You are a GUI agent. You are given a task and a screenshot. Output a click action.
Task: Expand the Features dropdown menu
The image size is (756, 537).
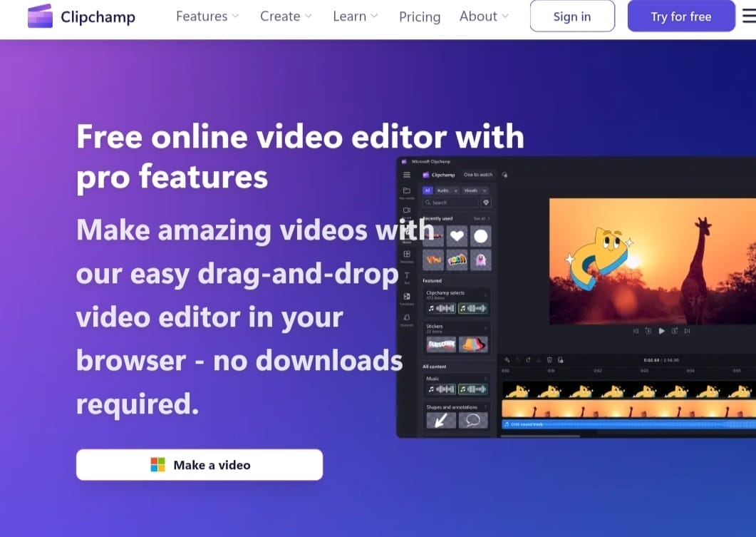[207, 16]
